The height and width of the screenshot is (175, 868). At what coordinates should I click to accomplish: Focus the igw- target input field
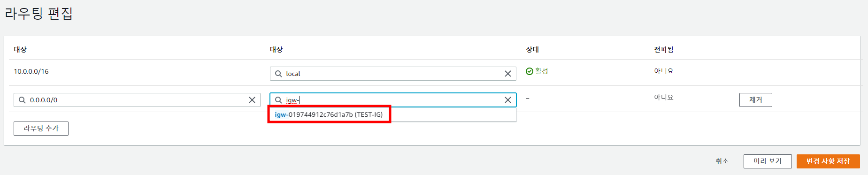tap(393, 100)
